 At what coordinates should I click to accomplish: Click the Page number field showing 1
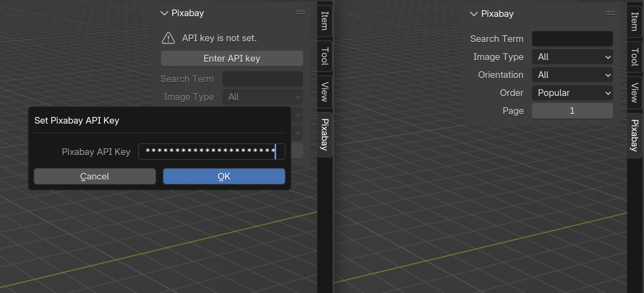(572, 111)
